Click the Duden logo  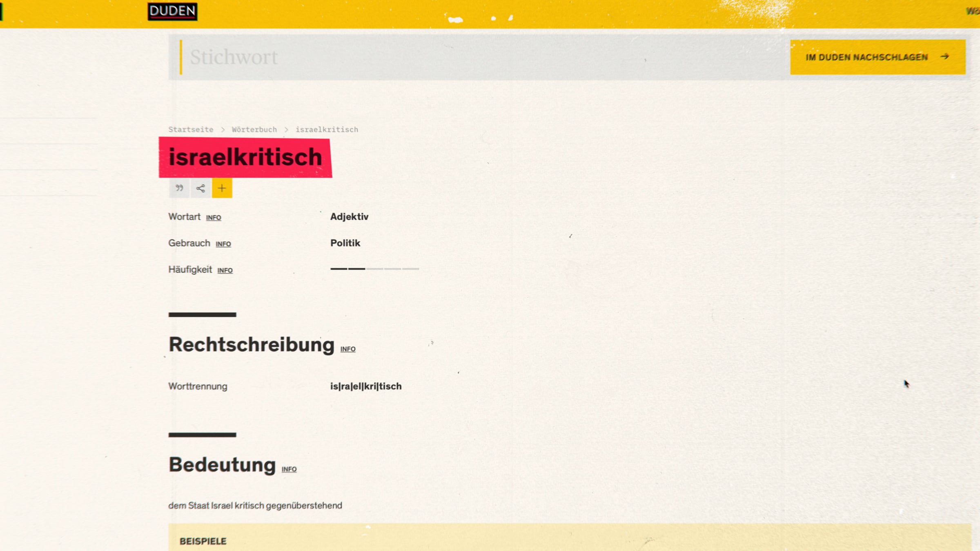172,11
